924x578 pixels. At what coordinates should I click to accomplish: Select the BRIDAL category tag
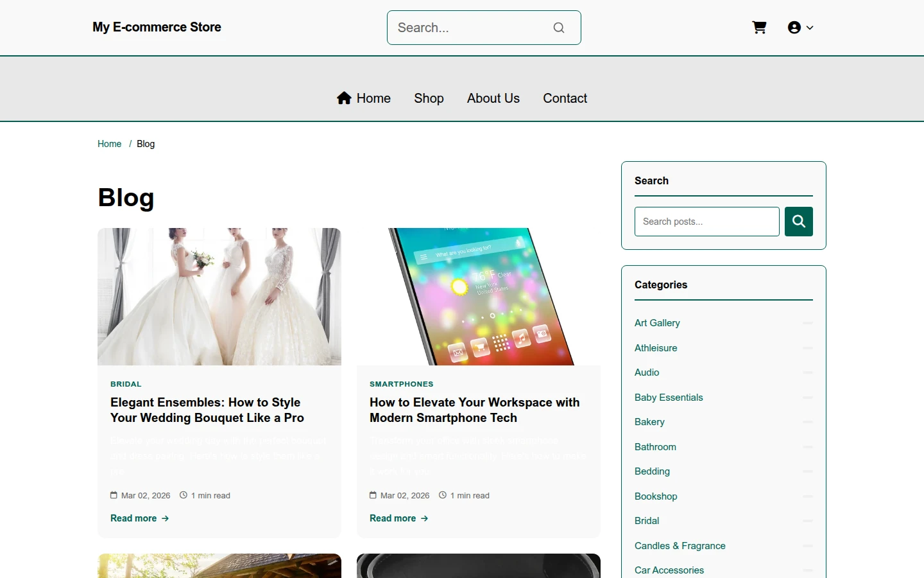(x=126, y=384)
